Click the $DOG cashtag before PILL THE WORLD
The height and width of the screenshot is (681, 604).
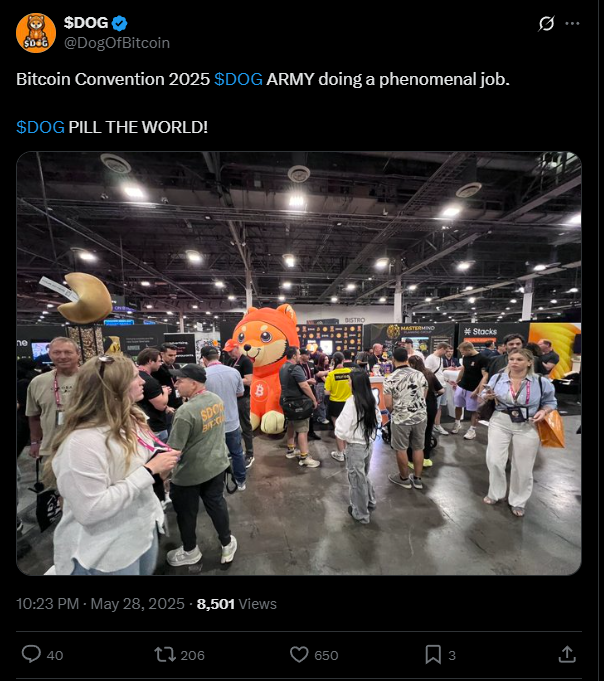tap(40, 127)
